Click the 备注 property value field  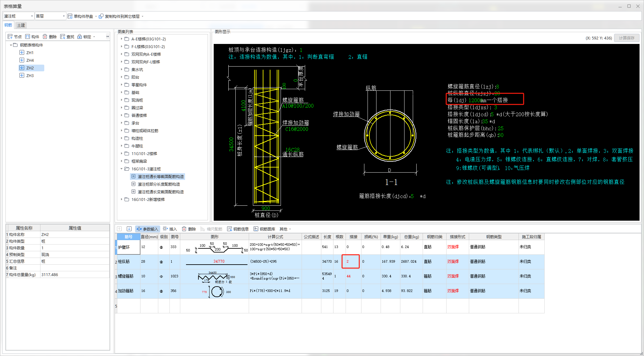click(x=75, y=268)
